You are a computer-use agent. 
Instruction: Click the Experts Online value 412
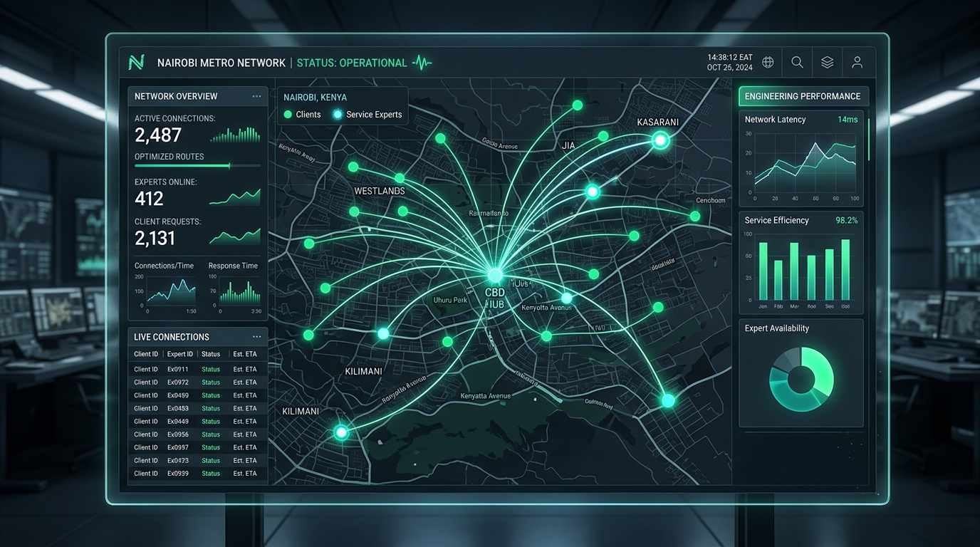[149, 198]
